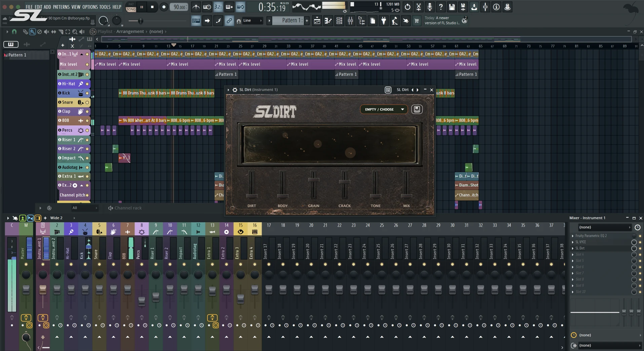Open the Mixer from toolbar icon

tap(350, 21)
